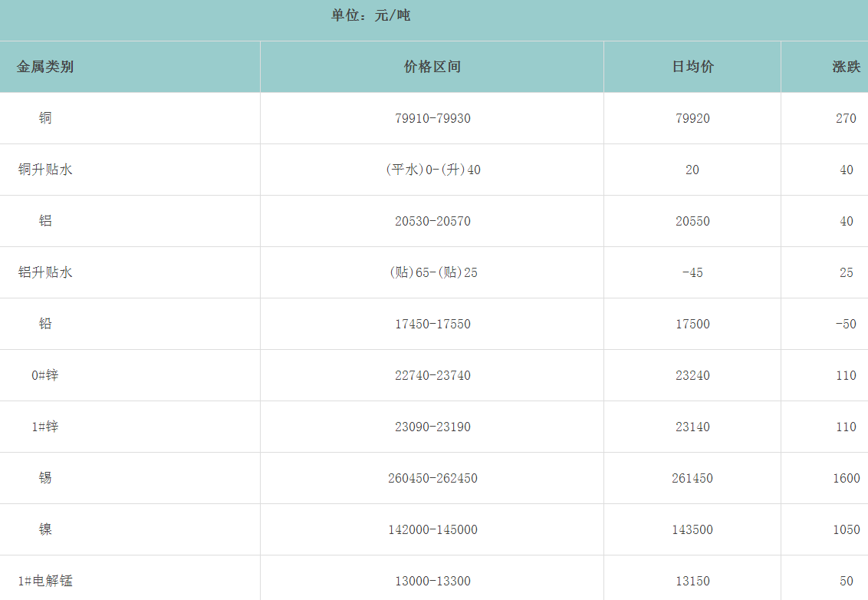Click the 镍 daily average 143500
The width and height of the screenshot is (868, 600).
coord(692,529)
